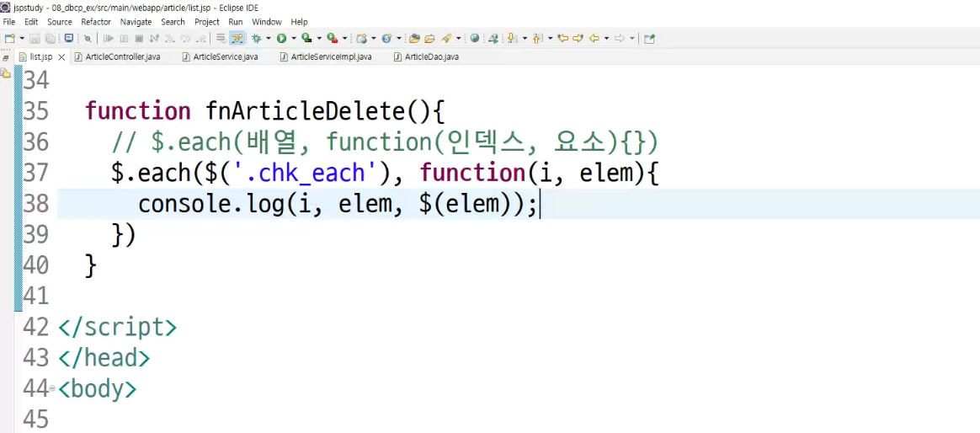Click the Search flashlight icon

(446, 38)
